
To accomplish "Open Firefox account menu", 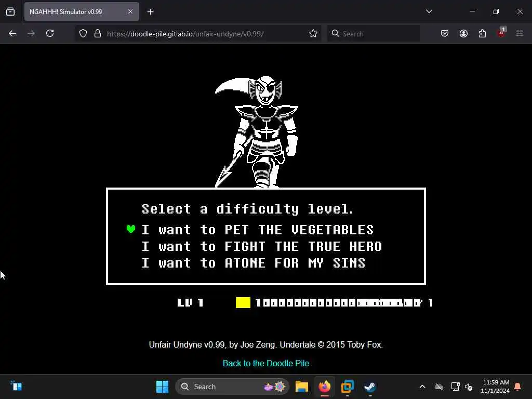I will (463, 33).
